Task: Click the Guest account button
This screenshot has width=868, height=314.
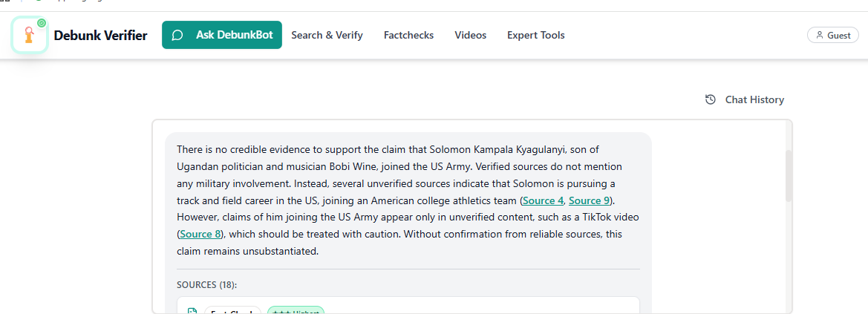Action: (833, 35)
